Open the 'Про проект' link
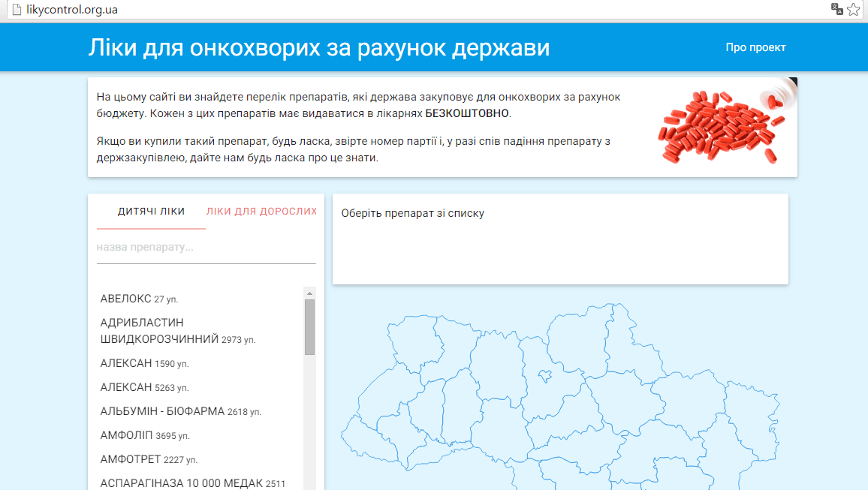The width and height of the screenshot is (868, 490). point(755,47)
